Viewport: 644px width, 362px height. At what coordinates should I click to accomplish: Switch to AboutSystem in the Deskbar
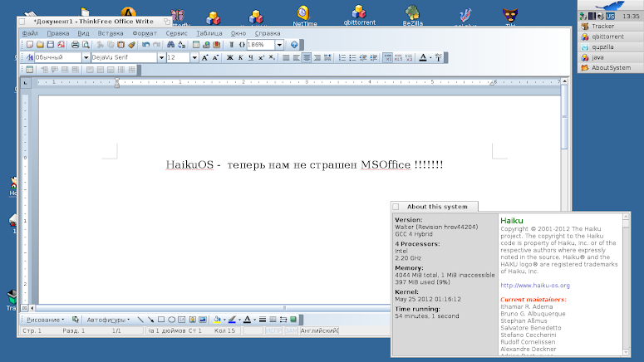pyautogui.click(x=611, y=68)
